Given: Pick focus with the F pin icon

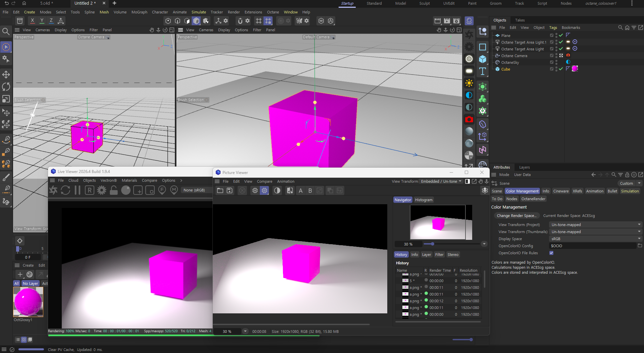Looking at the screenshot, I should 162,190.
